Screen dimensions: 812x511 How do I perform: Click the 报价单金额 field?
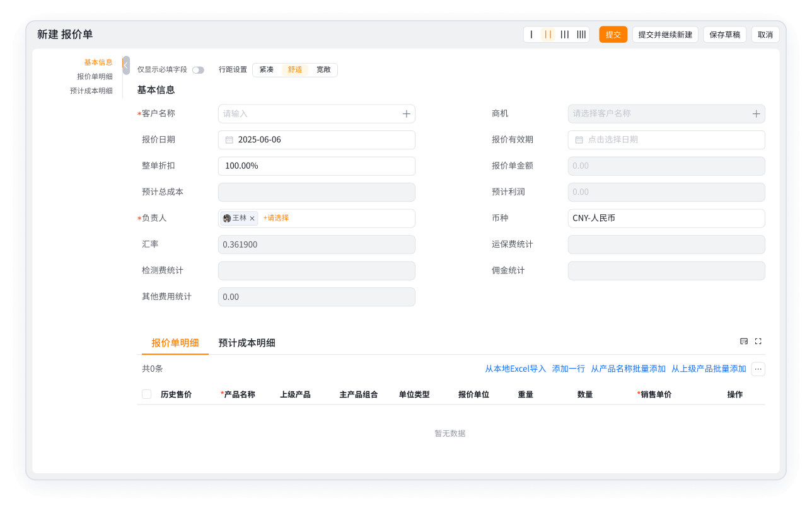(666, 166)
